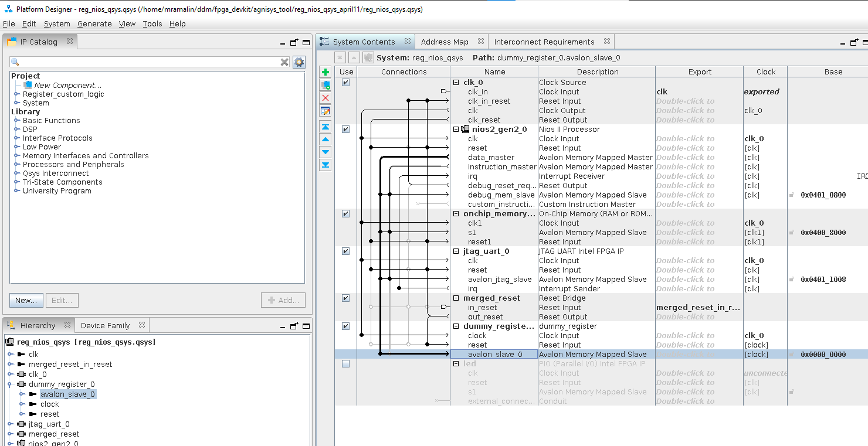868x446 pixels.
Task: Click the add connection toolbar icon
Action: click(325, 84)
